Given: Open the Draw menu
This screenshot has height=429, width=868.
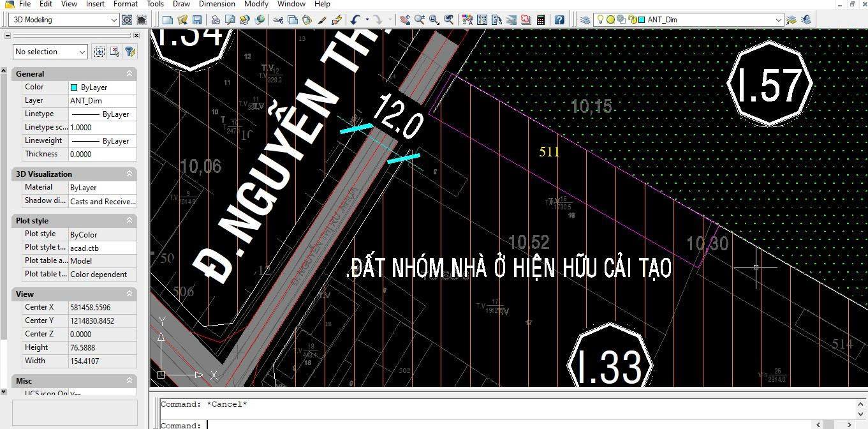Looking at the screenshot, I should pyautogui.click(x=181, y=4).
